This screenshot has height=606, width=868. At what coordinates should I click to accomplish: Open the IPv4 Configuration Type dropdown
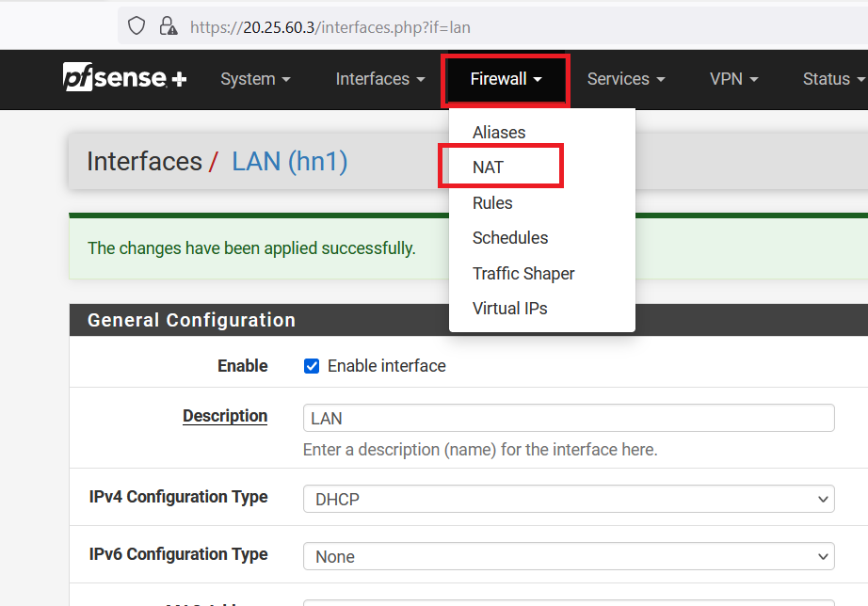[569, 499]
